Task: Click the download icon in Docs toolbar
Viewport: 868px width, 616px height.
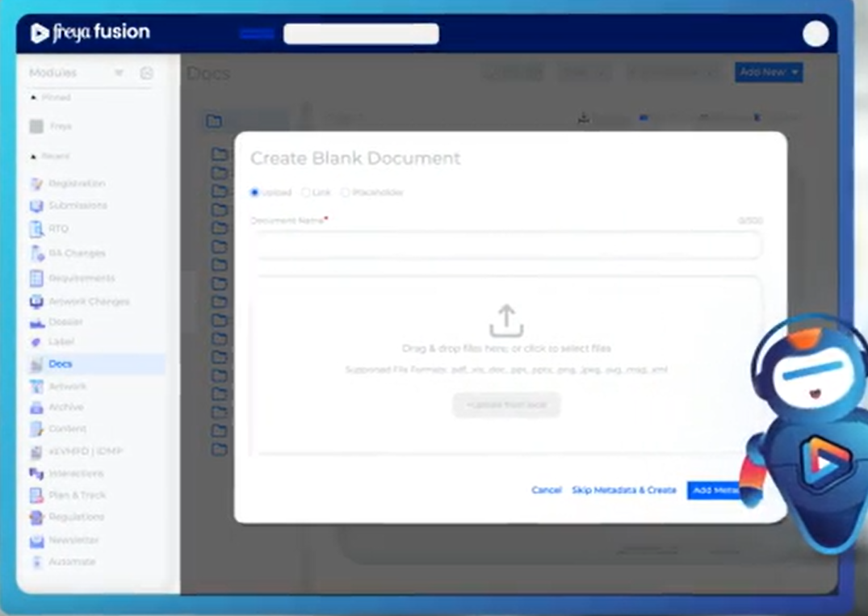Action: point(584,118)
